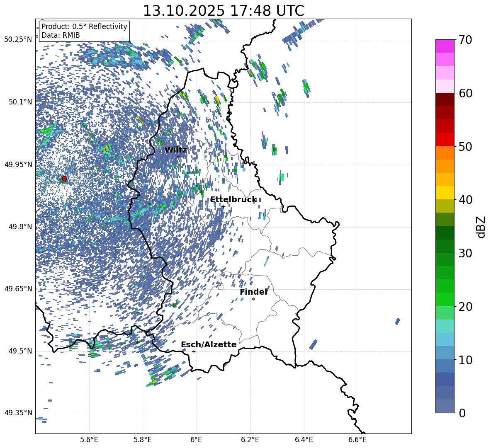Click the colorbar tick label 10
The width and height of the screenshot is (491, 448).
(x=465, y=360)
